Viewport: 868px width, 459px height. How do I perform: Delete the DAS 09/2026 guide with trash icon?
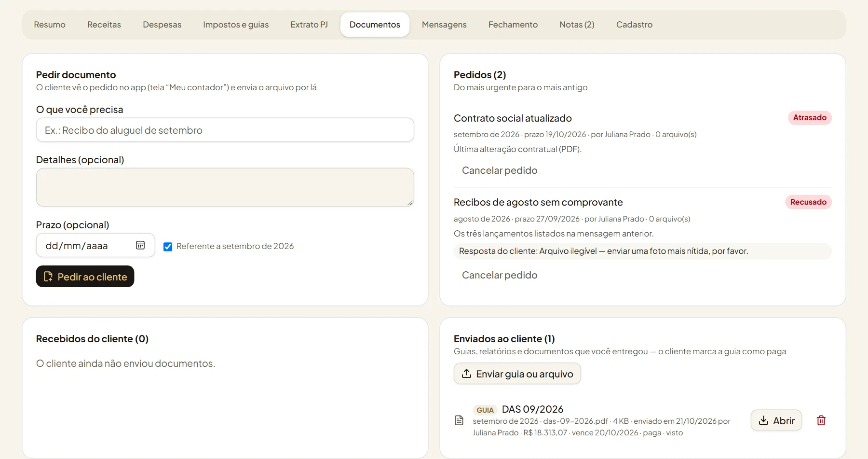pyautogui.click(x=821, y=420)
